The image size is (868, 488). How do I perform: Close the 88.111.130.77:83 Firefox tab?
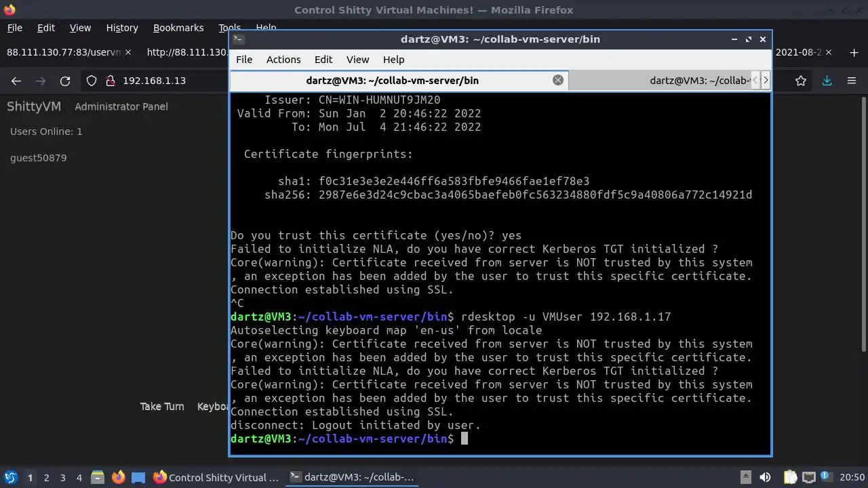(129, 52)
